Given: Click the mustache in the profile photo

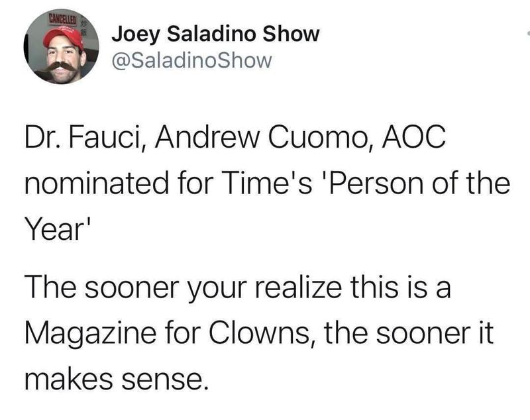Looking at the screenshot, I should pyautogui.click(x=58, y=66).
